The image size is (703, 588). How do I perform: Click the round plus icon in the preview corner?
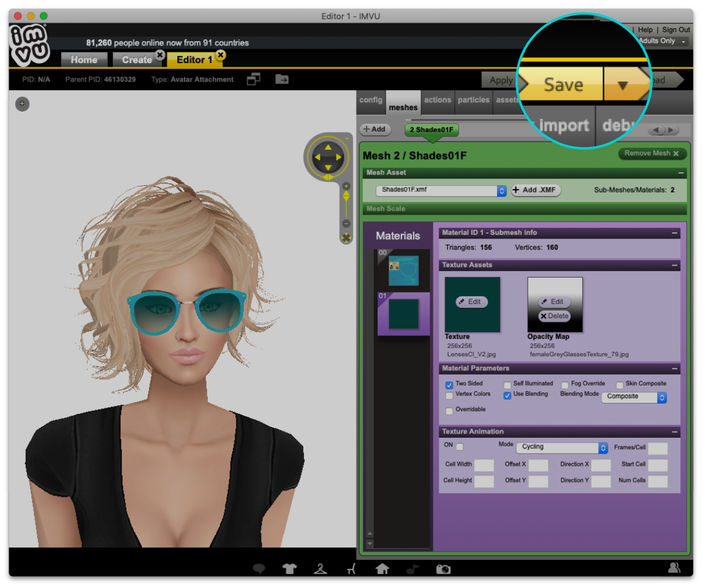click(x=23, y=104)
